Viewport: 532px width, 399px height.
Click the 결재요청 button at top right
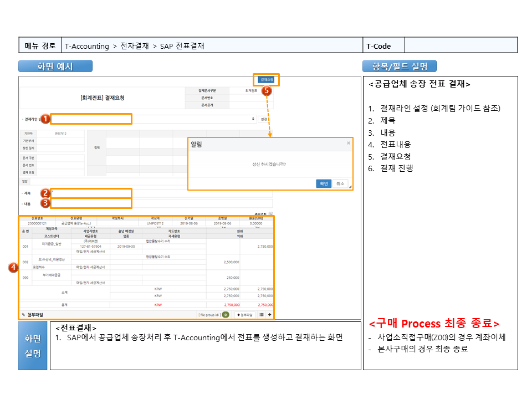click(x=267, y=80)
